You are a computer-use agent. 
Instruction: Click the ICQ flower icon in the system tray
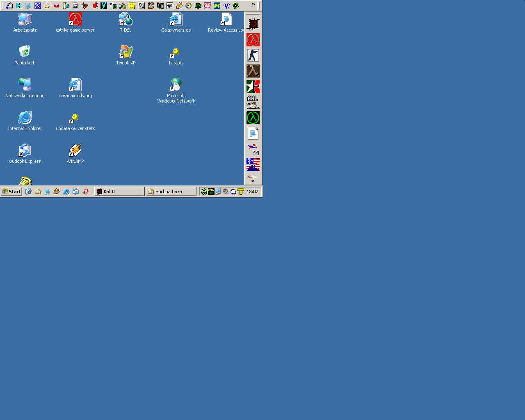pyautogui.click(x=204, y=191)
